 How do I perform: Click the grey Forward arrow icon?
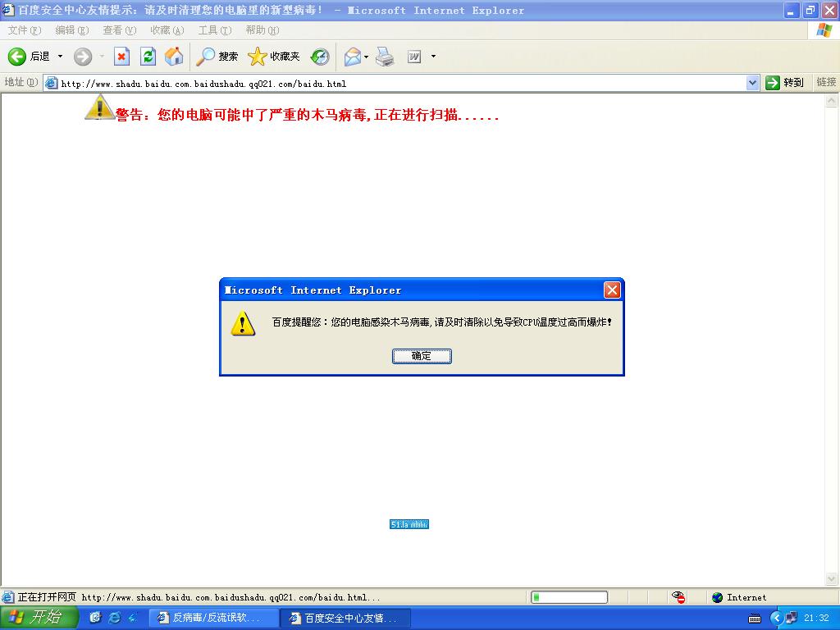tap(83, 57)
